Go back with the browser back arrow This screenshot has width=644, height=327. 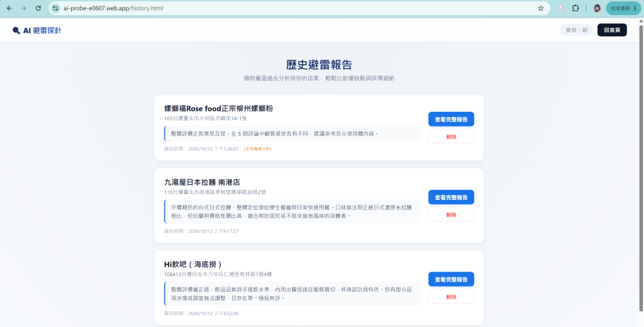(9, 8)
